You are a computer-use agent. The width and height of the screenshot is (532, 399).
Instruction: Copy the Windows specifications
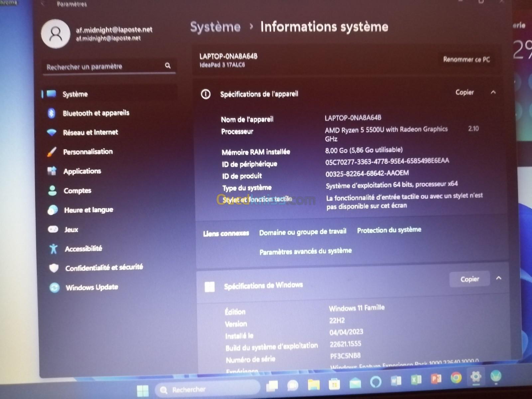(469, 279)
